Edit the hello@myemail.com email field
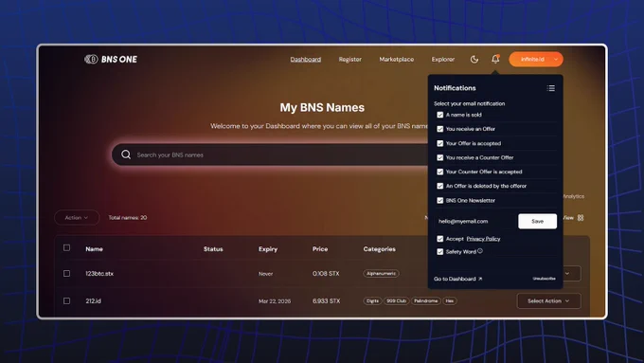This screenshot has width=644, height=363. [474, 221]
